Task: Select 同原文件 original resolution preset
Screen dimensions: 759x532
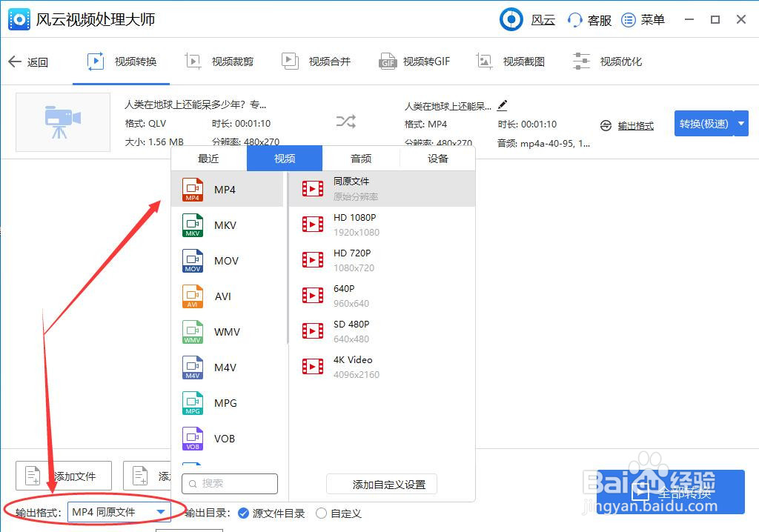Action: pos(382,189)
